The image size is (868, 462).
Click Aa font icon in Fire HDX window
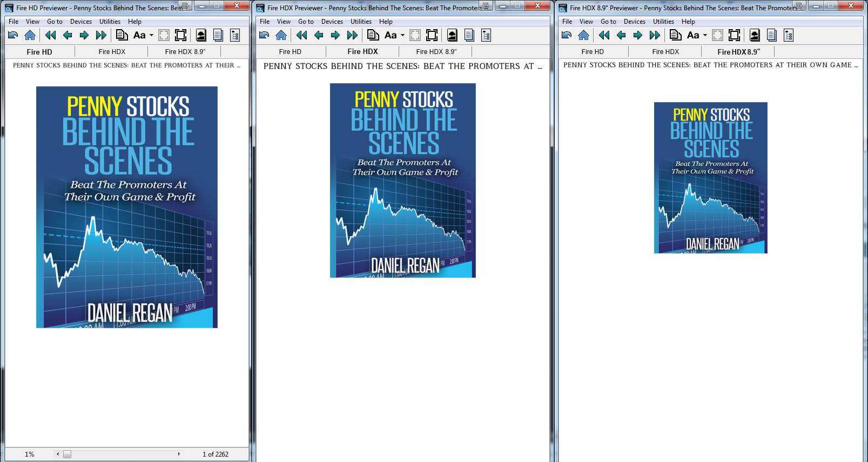tap(391, 35)
